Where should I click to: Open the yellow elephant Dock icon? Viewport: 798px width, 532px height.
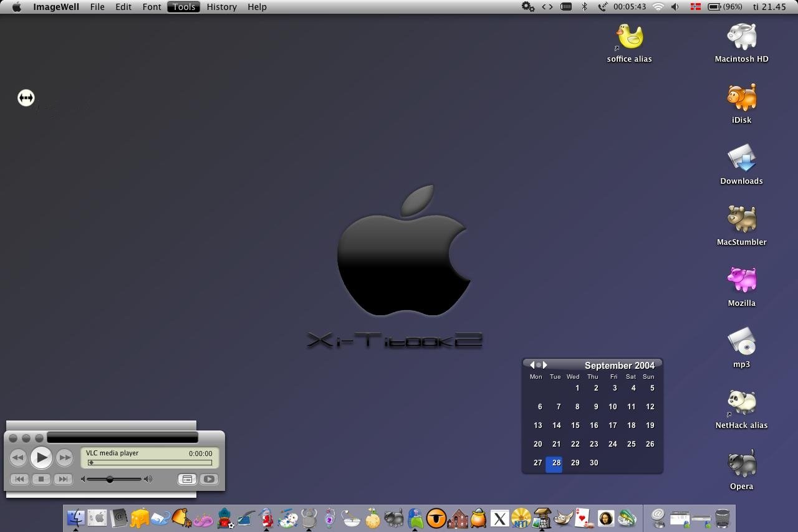tap(140, 518)
